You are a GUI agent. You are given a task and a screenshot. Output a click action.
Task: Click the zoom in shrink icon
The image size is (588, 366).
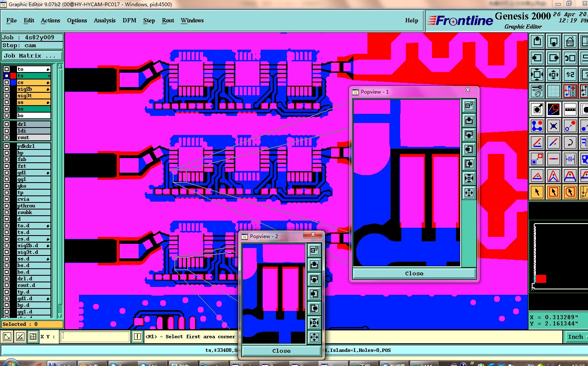click(x=554, y=75)
